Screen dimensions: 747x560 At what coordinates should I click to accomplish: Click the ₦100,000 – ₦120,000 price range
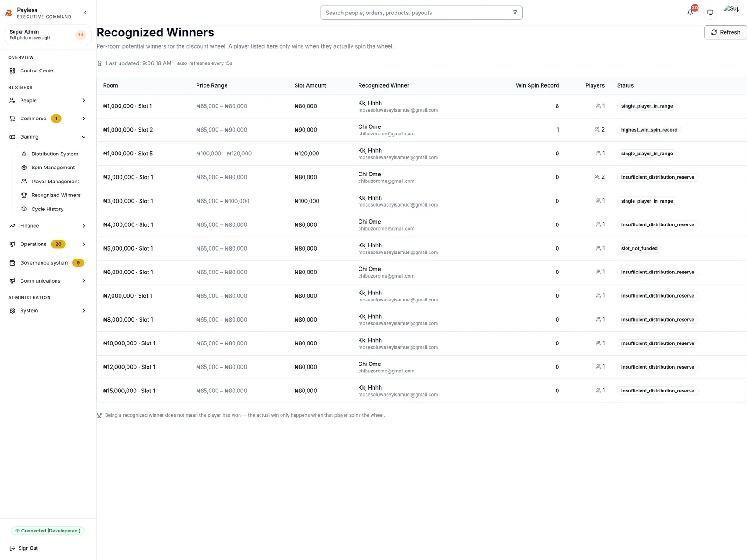[x=224, y=154]
